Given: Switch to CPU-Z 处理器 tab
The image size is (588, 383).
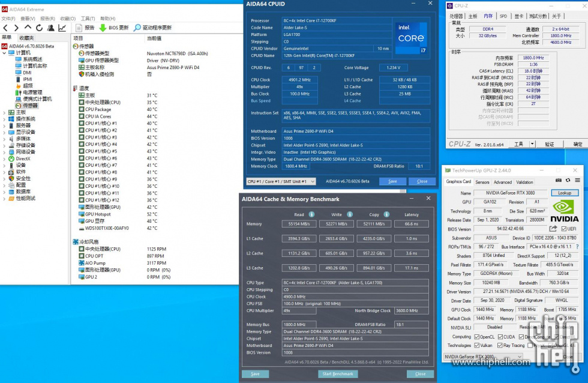Looking at the screenshot, I should (x=456, y=16).
